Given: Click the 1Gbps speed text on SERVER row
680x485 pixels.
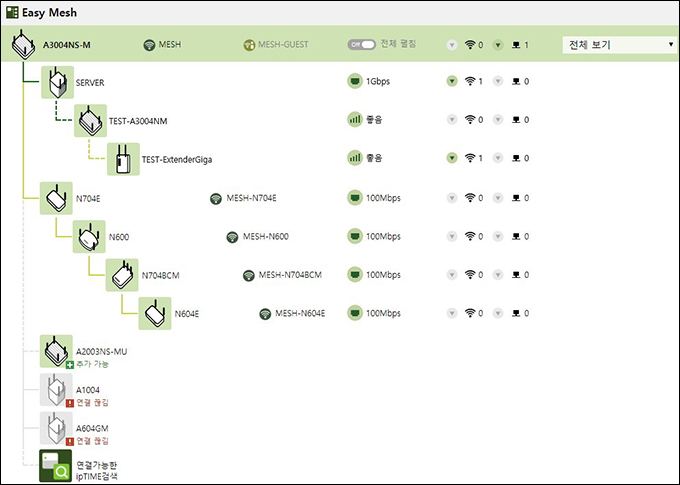Looking at the screenshot, I should (378, 82).
